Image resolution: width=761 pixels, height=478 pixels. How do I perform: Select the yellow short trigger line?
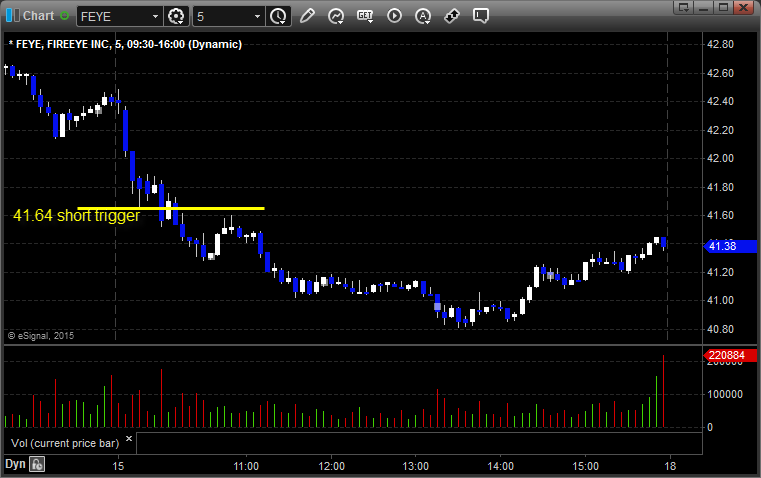[x=220, y=208]
